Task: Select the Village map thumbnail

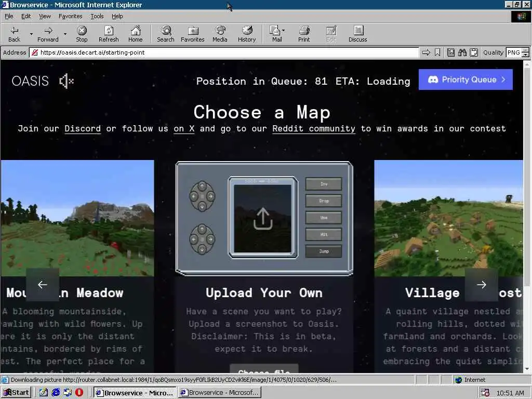Action: [448, 218]
